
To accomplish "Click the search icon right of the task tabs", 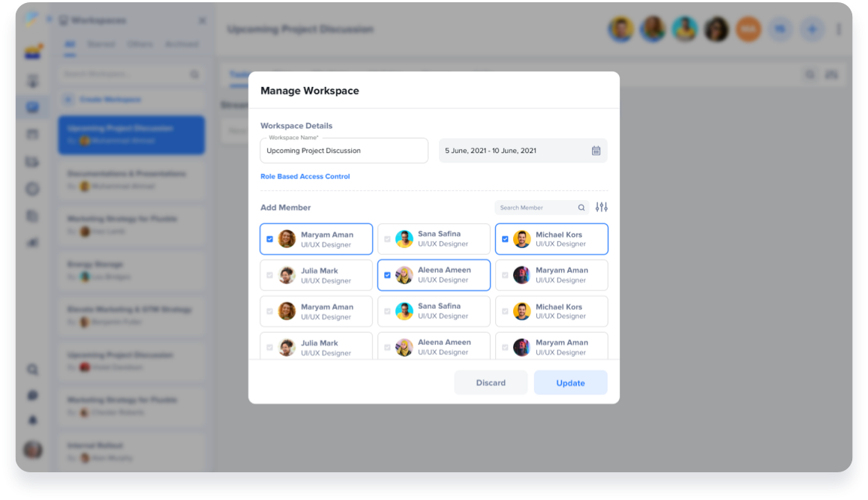I will [810, 74].
